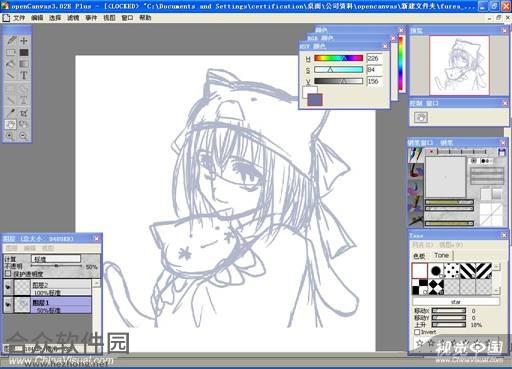Switch to the 色板 tab
Viewport: 512px width, 369px height.
[419, 256]
